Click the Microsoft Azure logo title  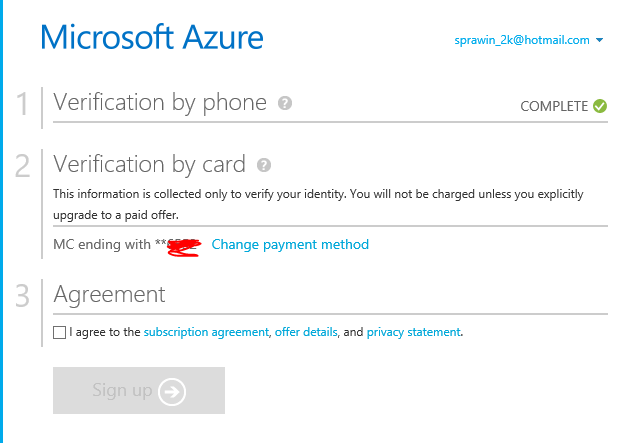tap(152, 39)
